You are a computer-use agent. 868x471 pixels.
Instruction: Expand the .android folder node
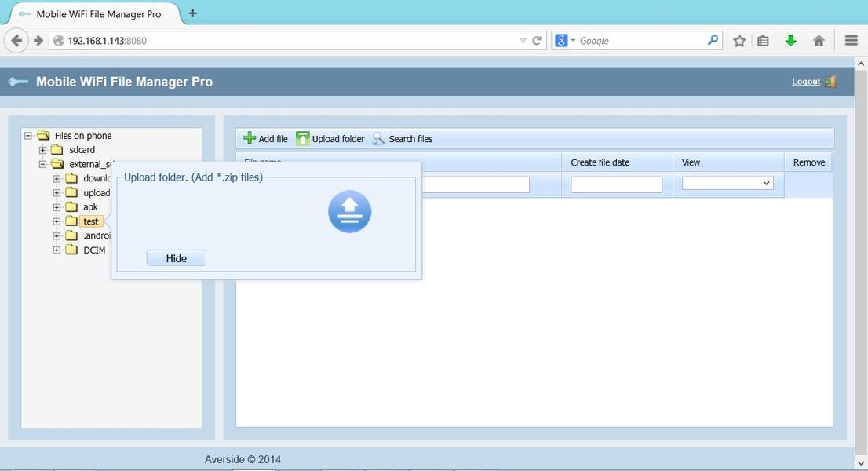57,235
